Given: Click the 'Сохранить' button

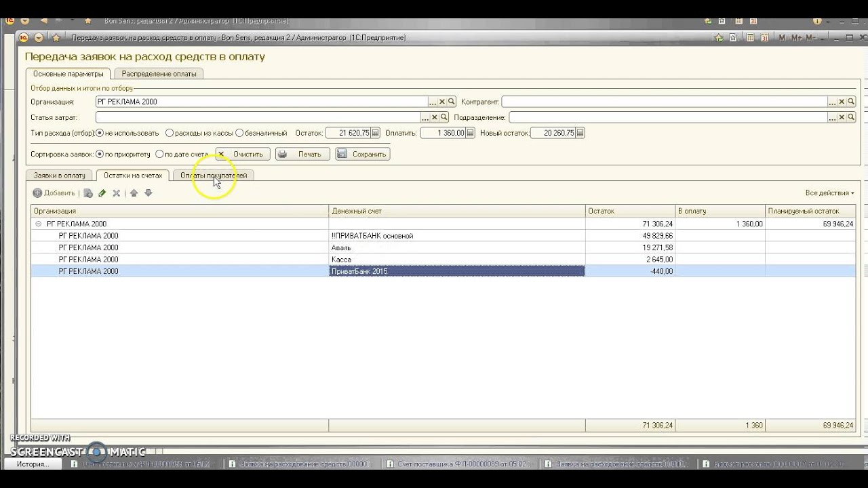Looking at the screenshot, I should coord(362,154).
